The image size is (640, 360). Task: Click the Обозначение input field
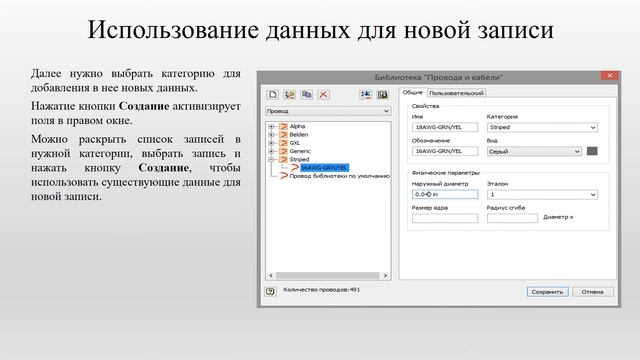click(x=445, y=151)
